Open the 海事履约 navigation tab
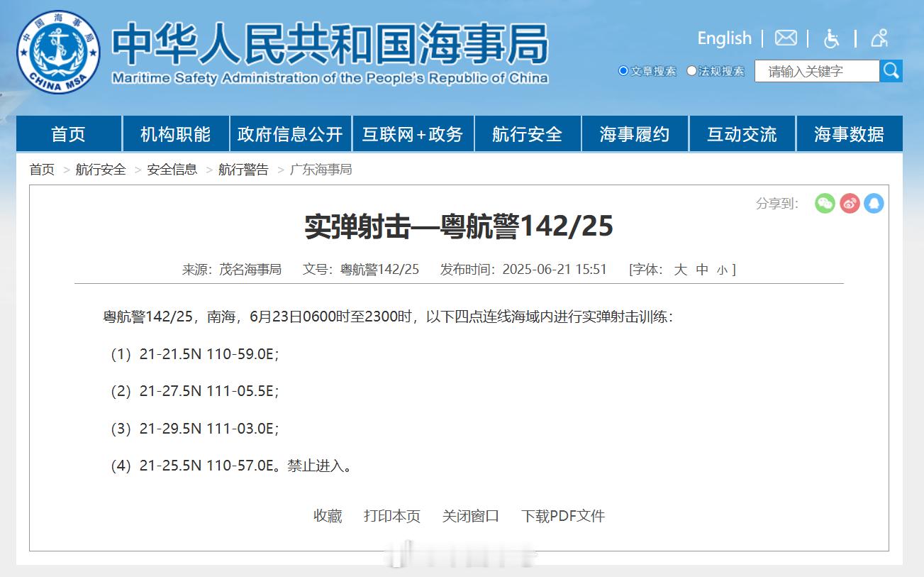The width and height of the screenshot is (924, 577). pyautogui.click(x=635, y=133)
